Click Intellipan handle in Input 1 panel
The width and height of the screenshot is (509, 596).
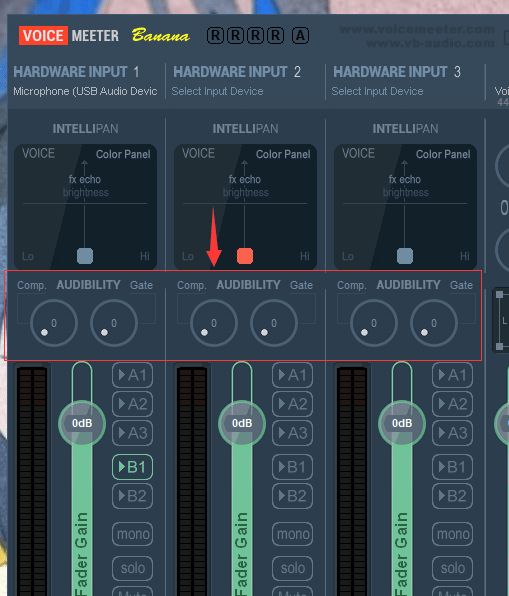tap(85, 256)
